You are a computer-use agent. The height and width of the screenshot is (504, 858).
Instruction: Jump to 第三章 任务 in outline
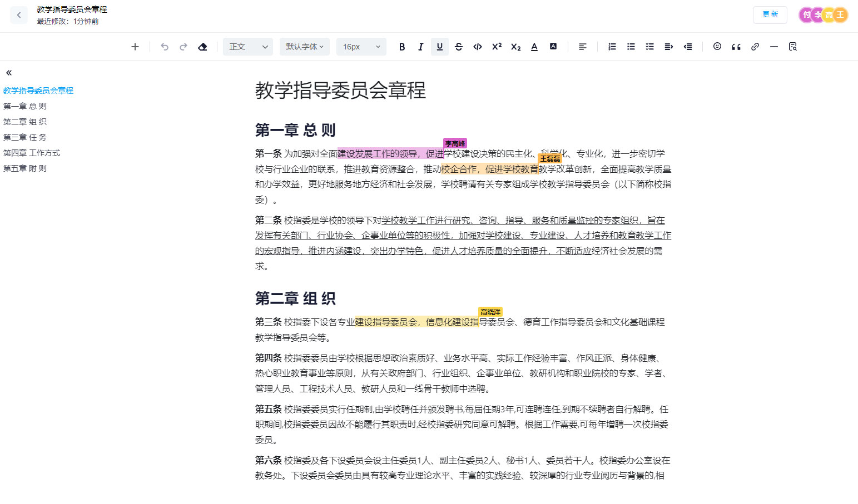coord(25,137)
